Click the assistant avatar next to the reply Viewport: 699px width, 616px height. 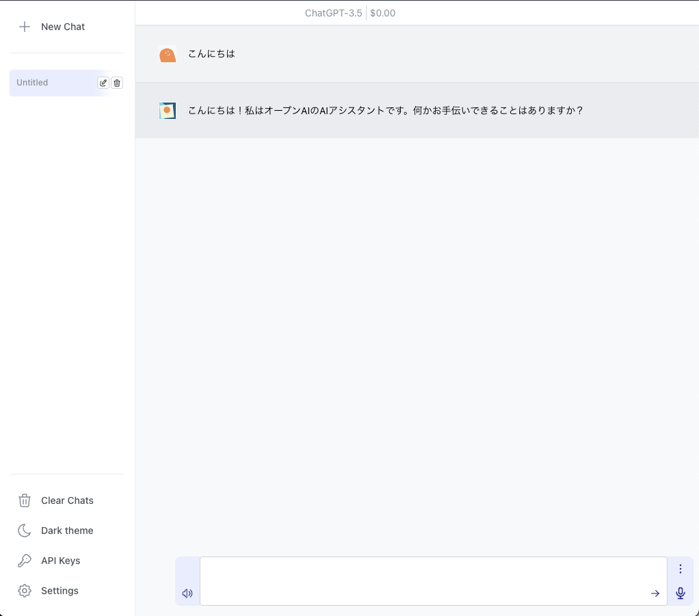pos(168,110)
